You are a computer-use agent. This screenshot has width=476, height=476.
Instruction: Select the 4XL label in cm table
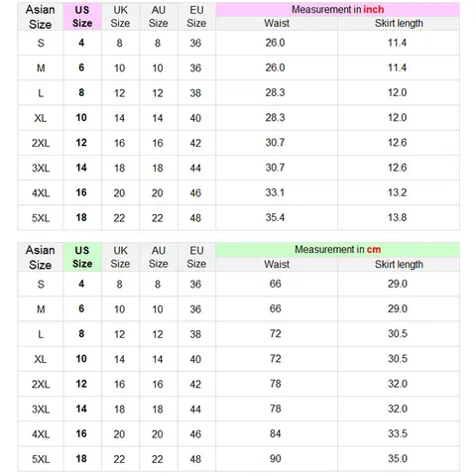(x=41, y=434)
